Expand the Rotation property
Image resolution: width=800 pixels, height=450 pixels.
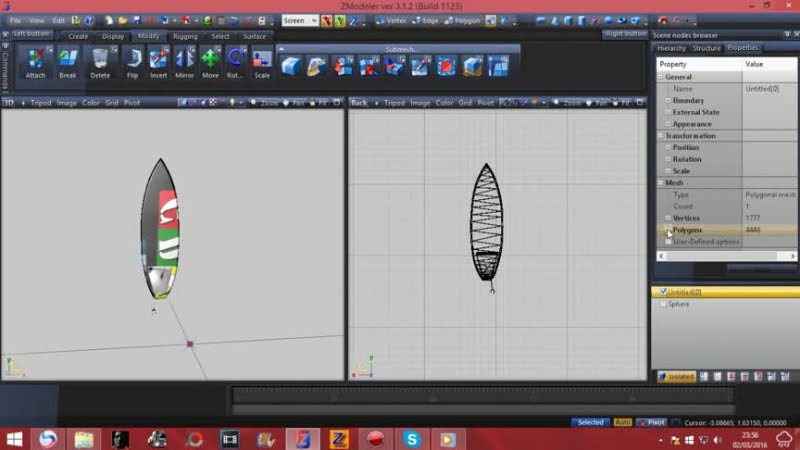[x=668, y=159]
